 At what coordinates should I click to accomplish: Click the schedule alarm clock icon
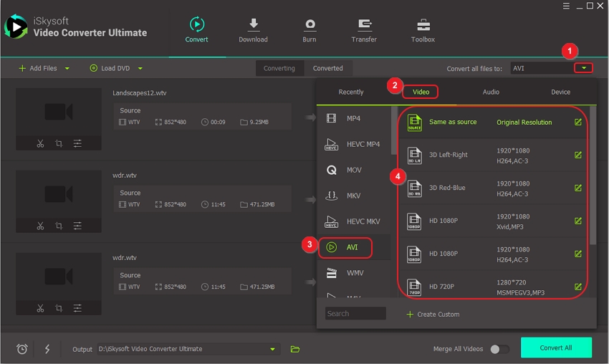point(22,349)
